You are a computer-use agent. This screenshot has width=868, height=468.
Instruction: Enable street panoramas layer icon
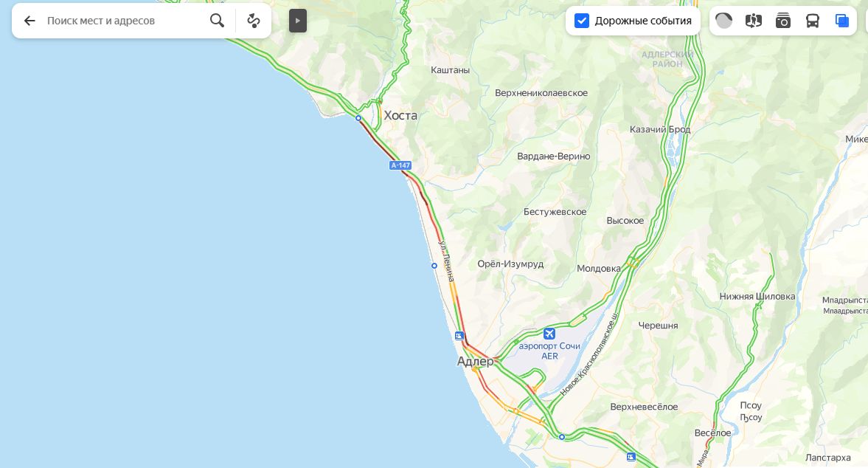[754, 21]
